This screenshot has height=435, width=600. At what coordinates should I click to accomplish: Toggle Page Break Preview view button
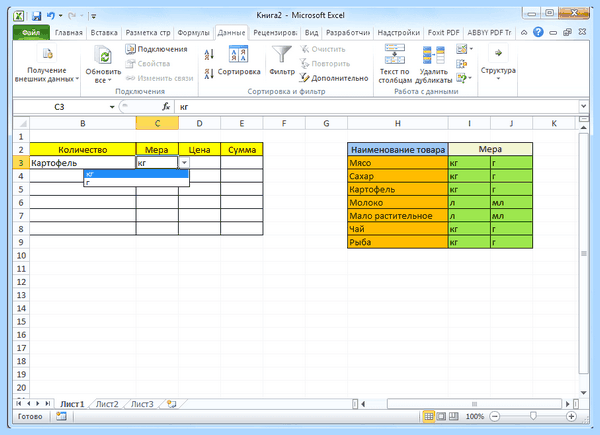(x=453, y=416)
